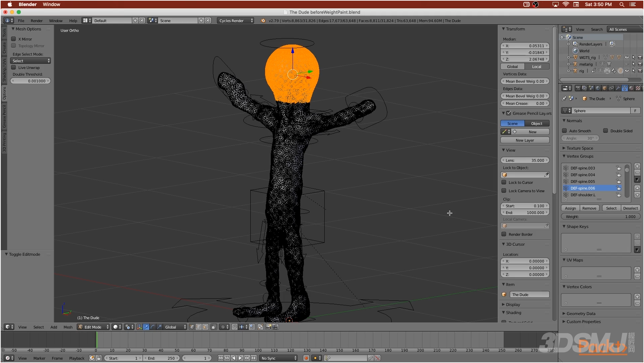Pin the properties context with pushpin icon
This screenshot has height=363, width=644.
click(x=564, y=99)
